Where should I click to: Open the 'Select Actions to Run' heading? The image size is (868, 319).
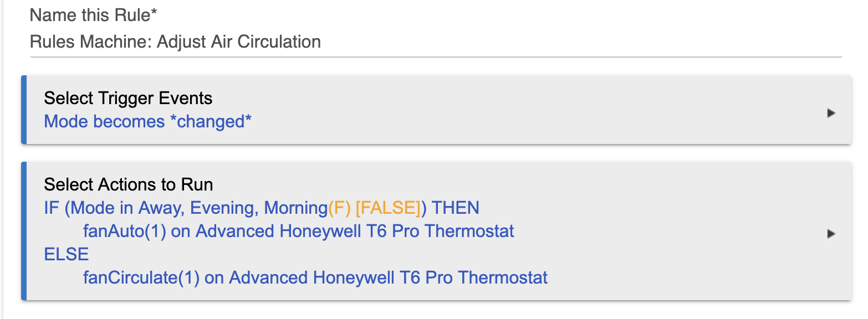(129, 184)
